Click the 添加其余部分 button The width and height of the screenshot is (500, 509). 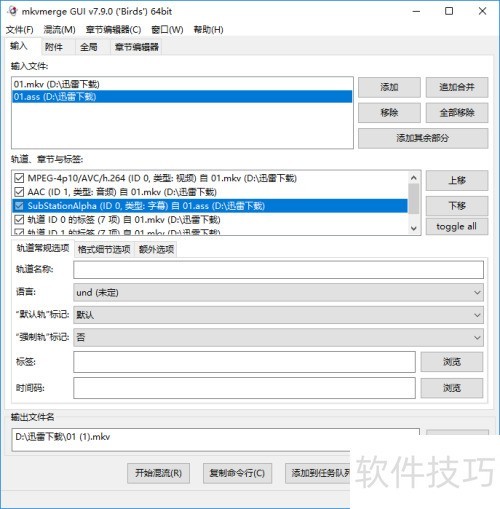point(423,138)
